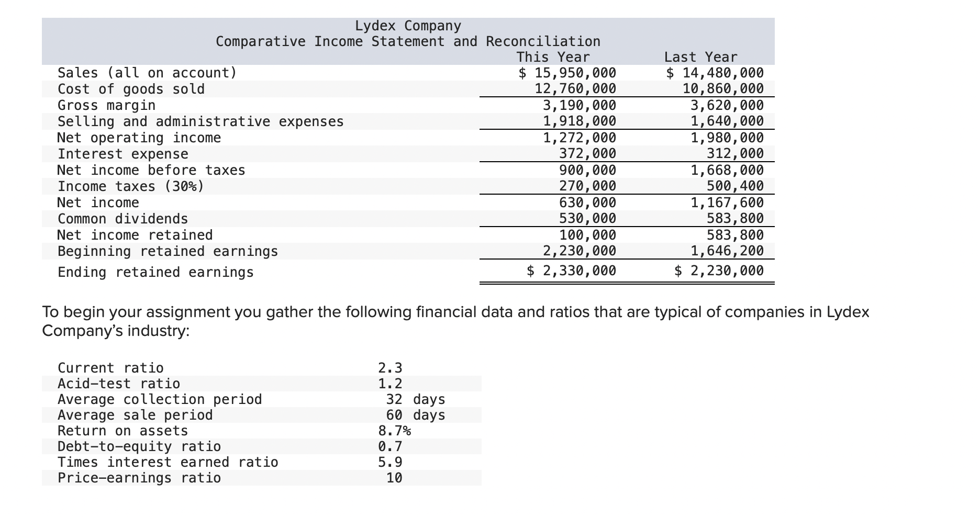Click cost of goods sold 10,860,000

[x=723, y=89]
